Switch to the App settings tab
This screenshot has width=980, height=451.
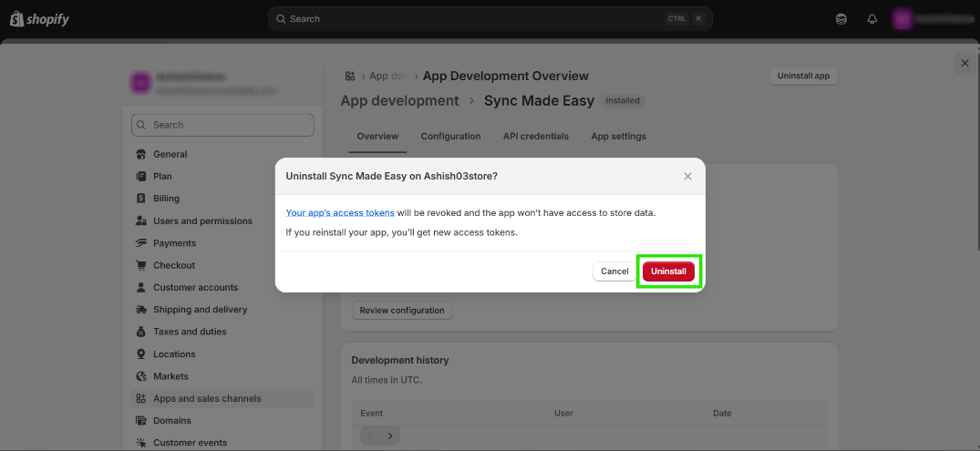(619, 136)
